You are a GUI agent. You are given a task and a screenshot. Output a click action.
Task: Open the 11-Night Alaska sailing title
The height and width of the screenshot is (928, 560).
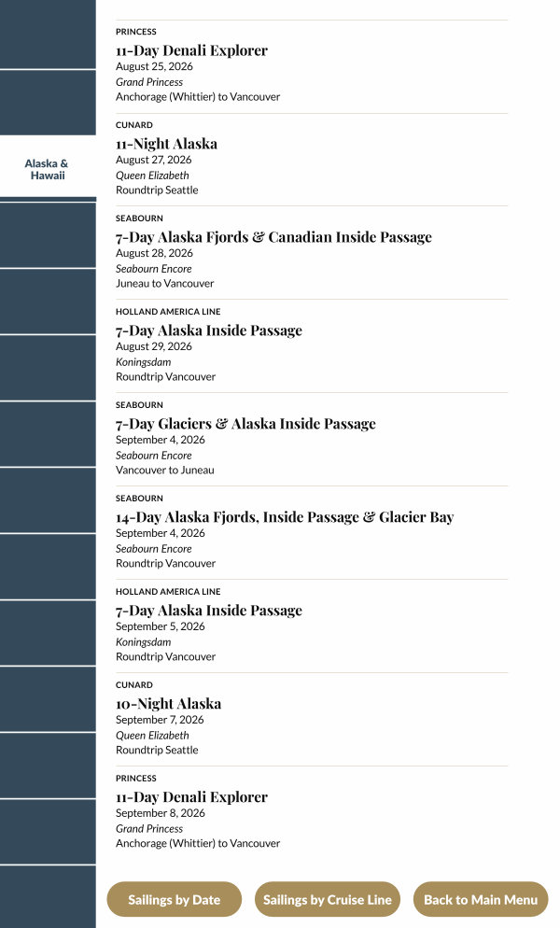(166, 144)
